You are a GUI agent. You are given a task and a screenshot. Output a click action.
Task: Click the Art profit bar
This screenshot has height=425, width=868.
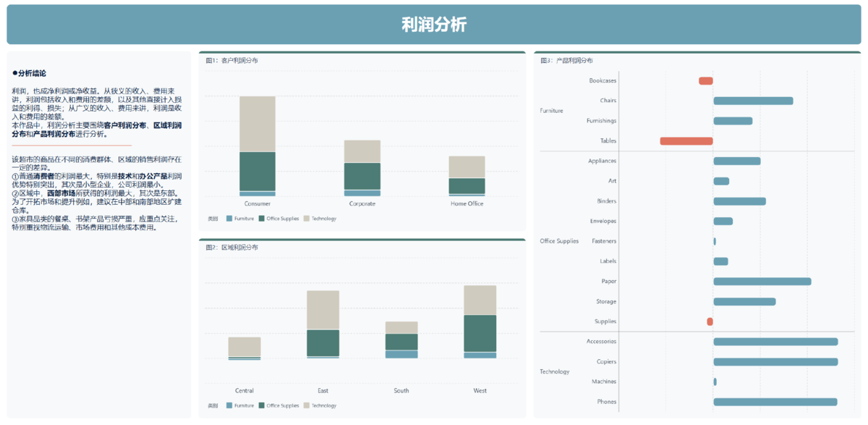point(721,181)
